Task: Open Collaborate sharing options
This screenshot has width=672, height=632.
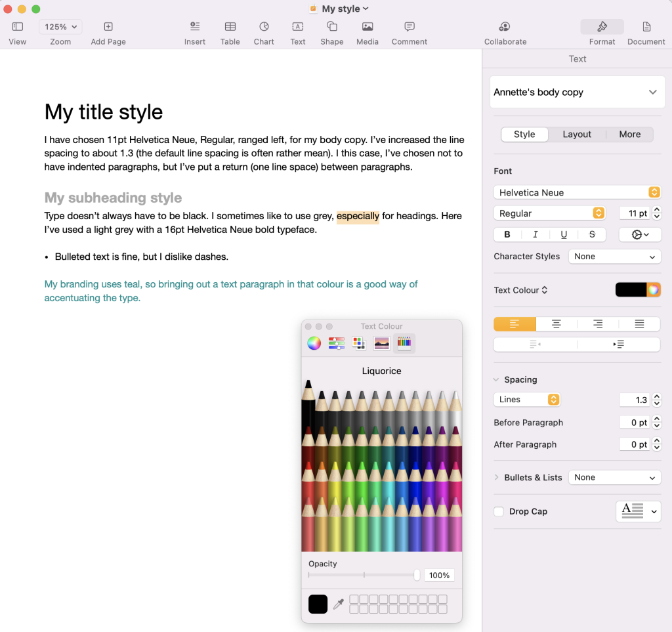Action: point(505,27)
